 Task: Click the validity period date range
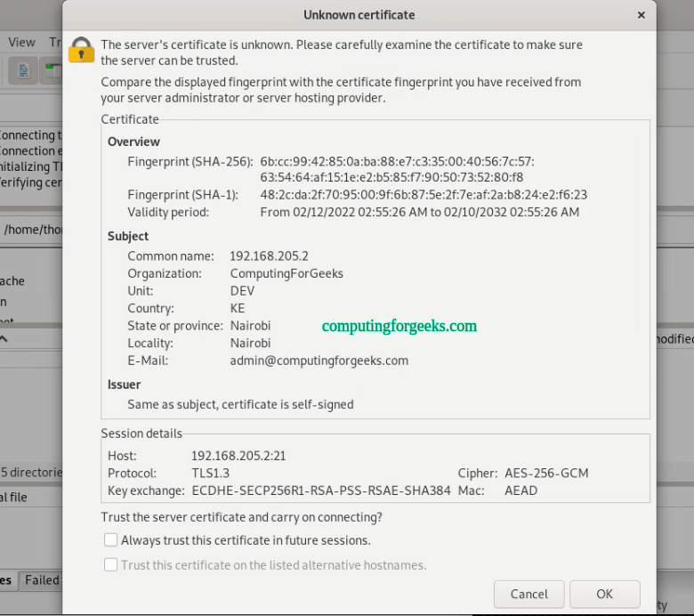pyautogui.click(x=420, y=212)
